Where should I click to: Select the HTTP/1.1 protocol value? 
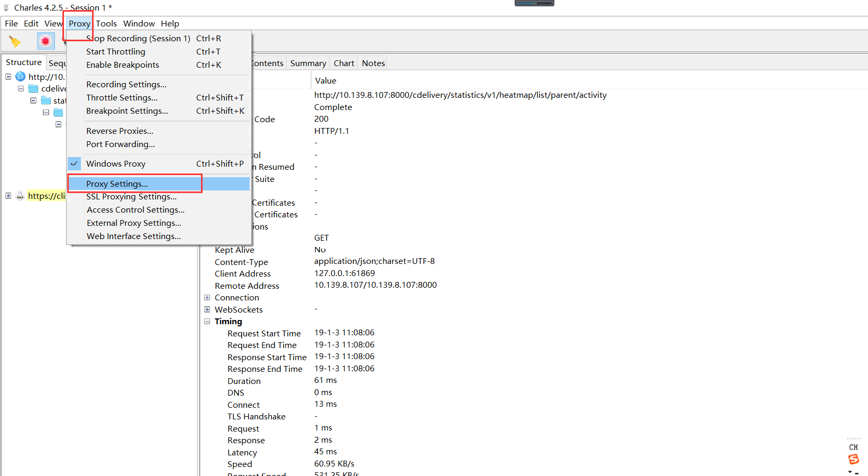(332, 131)
